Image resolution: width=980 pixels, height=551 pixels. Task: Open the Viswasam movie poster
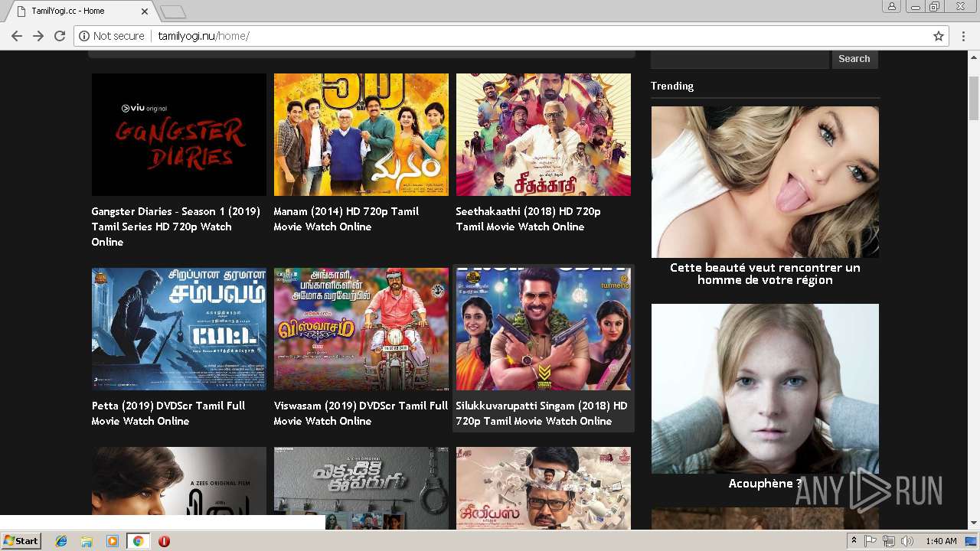(x=361, y=329)
